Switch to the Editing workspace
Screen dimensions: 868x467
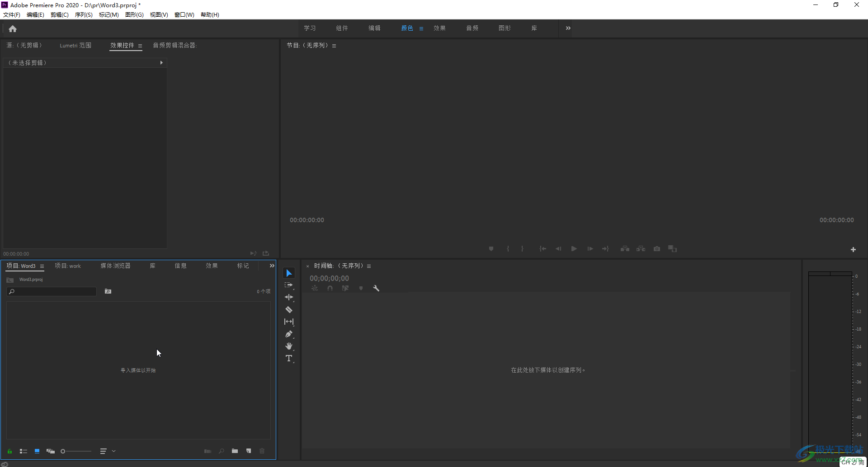click(x=374, y=28)
